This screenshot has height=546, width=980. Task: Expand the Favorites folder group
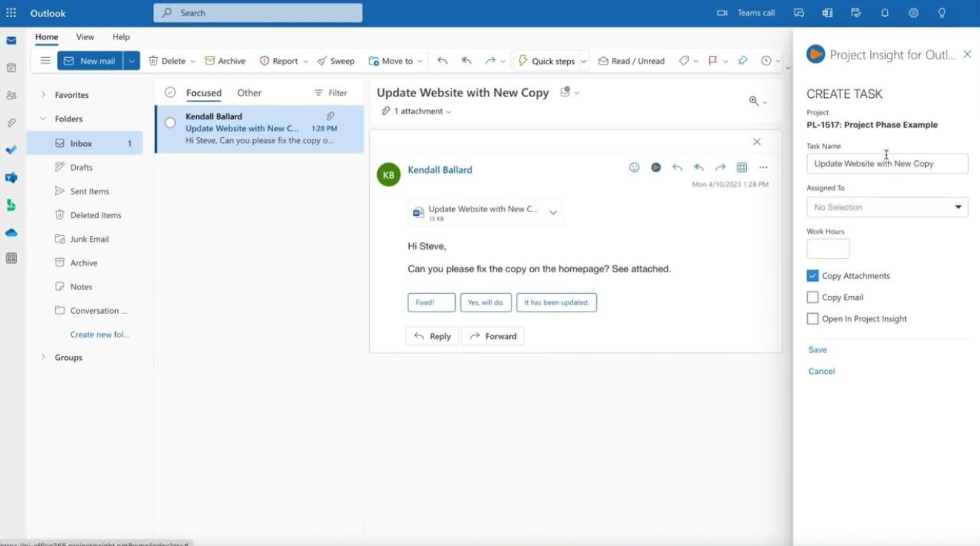pos(43,94)
